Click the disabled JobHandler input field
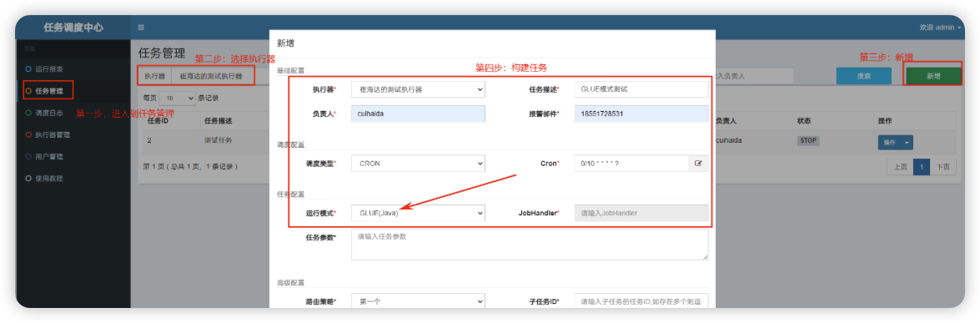 pyautogui.click(x=641, y=214)
